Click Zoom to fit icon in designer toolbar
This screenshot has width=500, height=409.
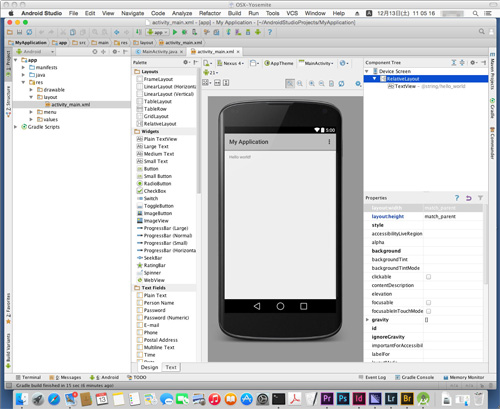point(290,83)
